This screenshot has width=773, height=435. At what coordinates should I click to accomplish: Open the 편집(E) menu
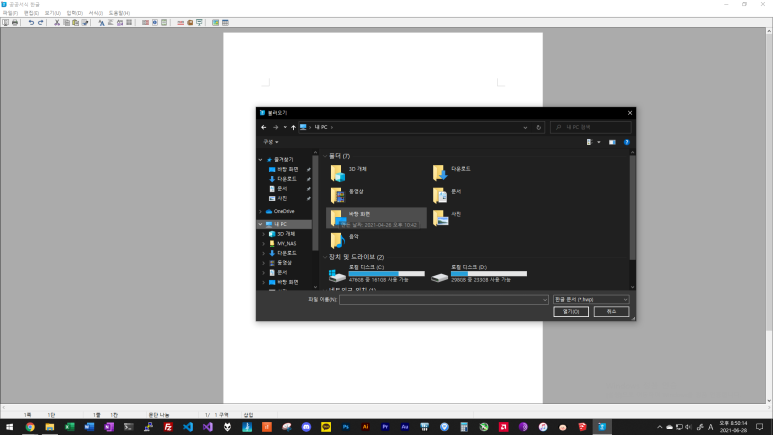pyautogui.click(x=31, y=13)
